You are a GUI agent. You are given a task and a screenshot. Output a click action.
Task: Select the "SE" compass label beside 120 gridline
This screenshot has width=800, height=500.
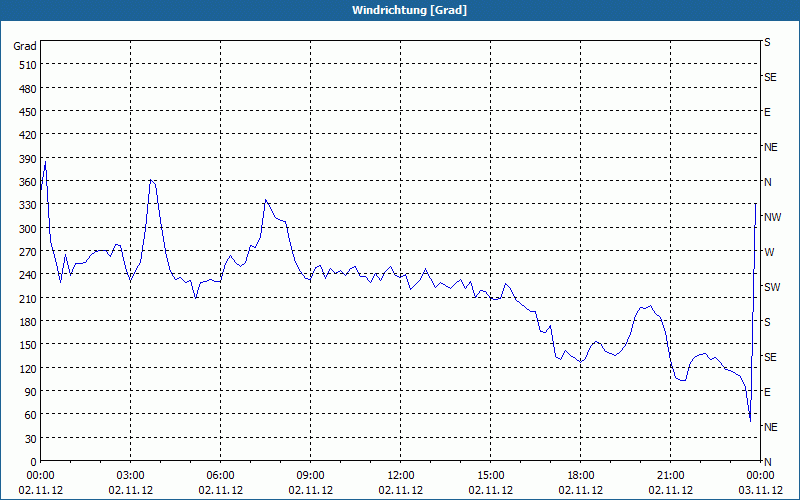coord(770,357)
